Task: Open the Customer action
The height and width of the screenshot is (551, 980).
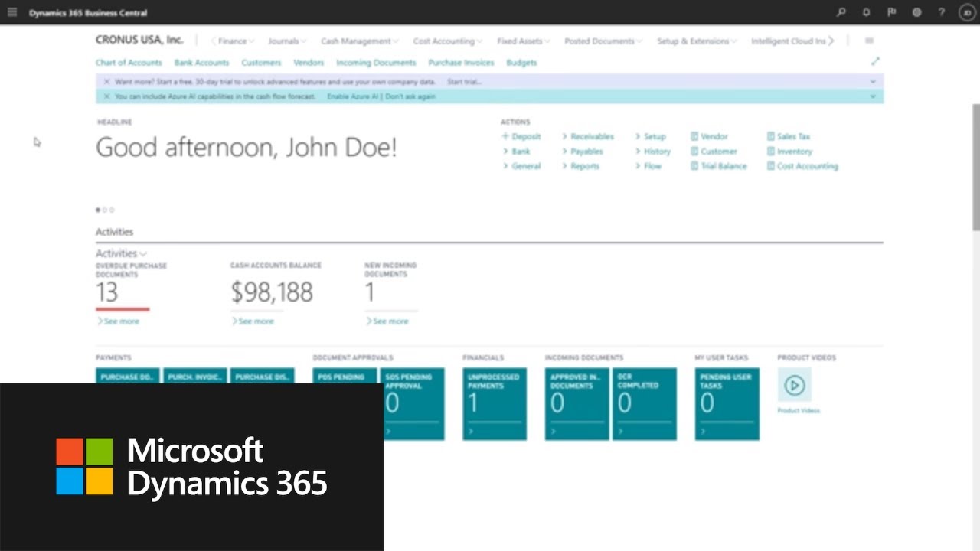Action: pyautogui.click(x=714, y=152)
